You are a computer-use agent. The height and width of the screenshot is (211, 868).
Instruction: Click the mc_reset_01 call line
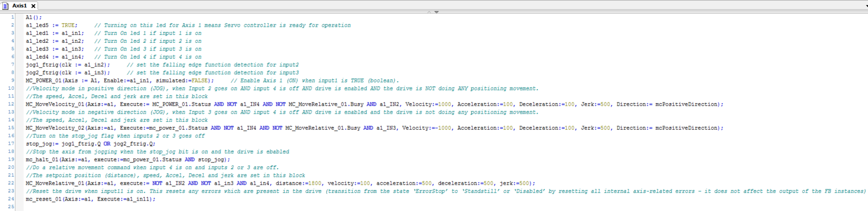pos(91,199)
